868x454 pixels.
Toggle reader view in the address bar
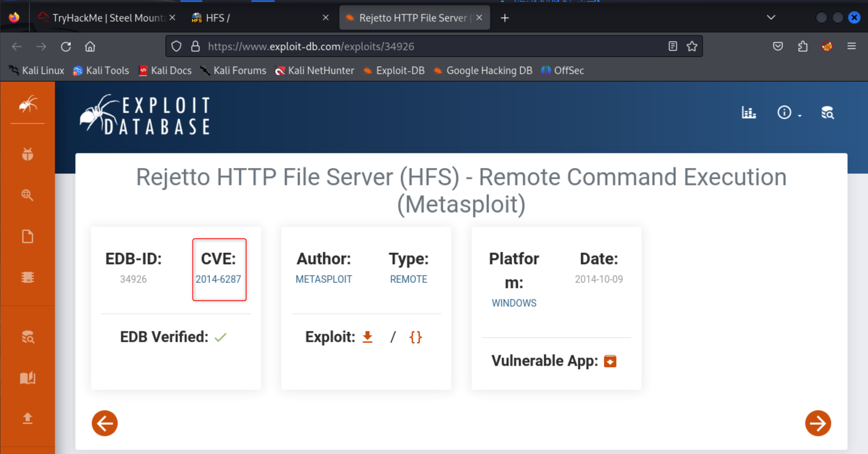coord(672,46)
